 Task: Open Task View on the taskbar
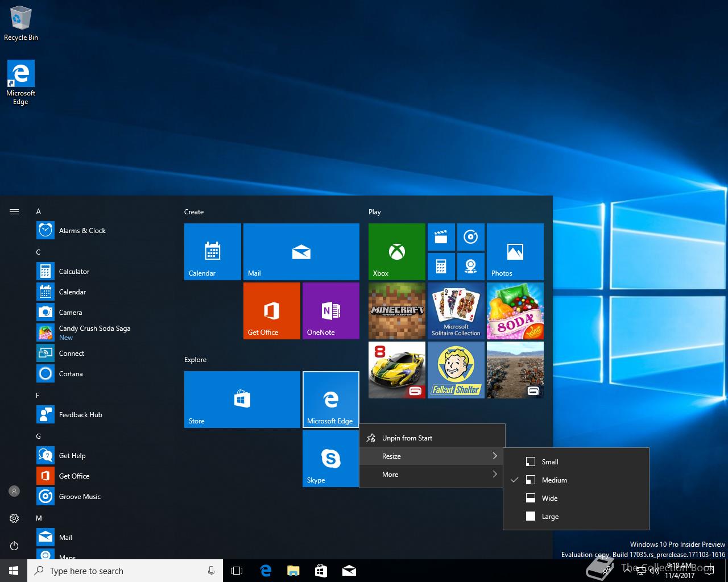pyautogui.click(x=237, y=571)
